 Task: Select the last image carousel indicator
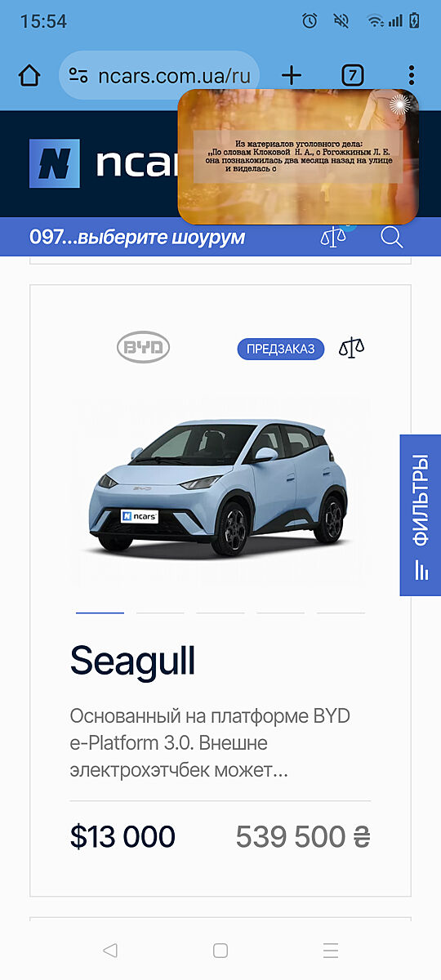click(x=341, y=612)
